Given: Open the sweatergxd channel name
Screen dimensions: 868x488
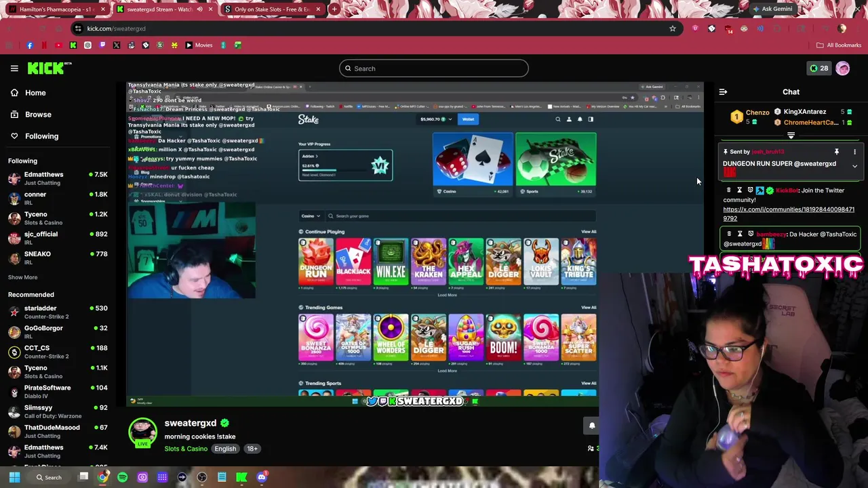Looking at the screenshot, I should click(191, 423).
